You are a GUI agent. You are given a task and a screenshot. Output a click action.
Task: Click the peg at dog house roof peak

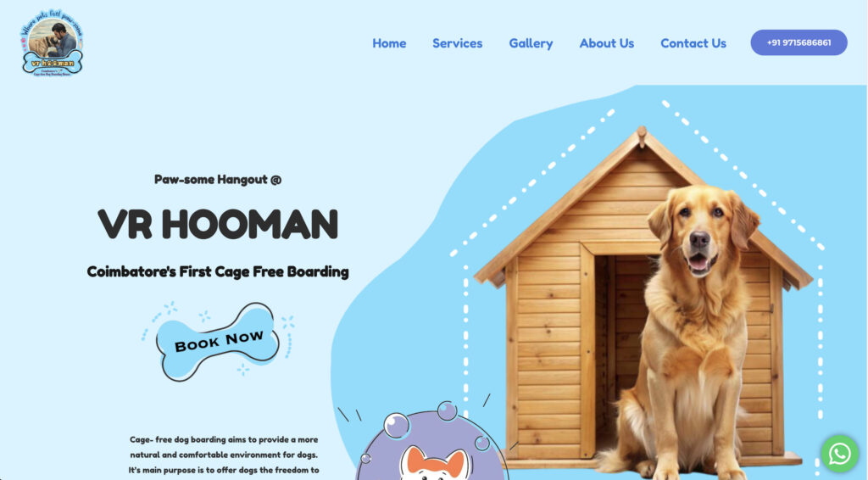pos(642,135)
